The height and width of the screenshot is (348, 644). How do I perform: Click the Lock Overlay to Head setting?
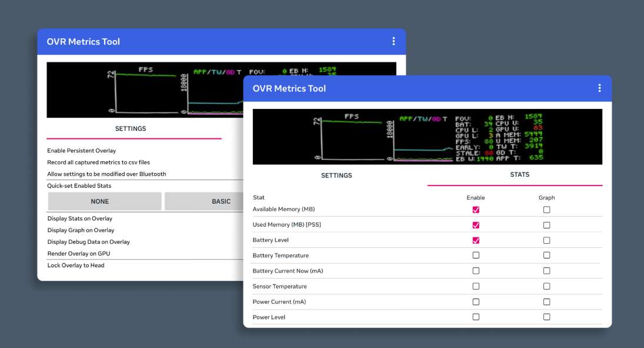point(76,266)
